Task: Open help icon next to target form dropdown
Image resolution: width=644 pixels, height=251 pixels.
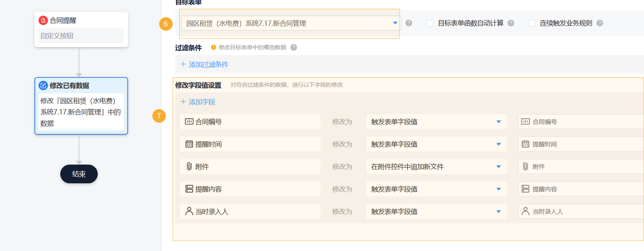Action: (x=409, y=23)
